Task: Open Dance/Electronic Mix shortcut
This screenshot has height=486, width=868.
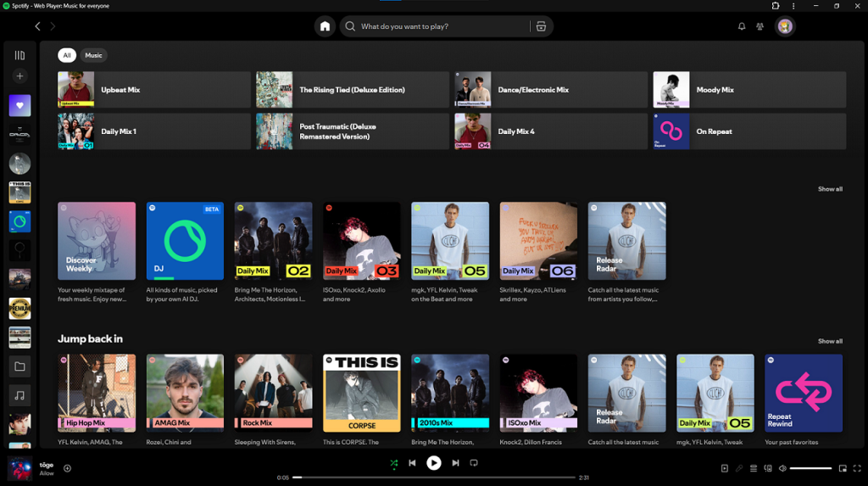Action: (551, 89)
